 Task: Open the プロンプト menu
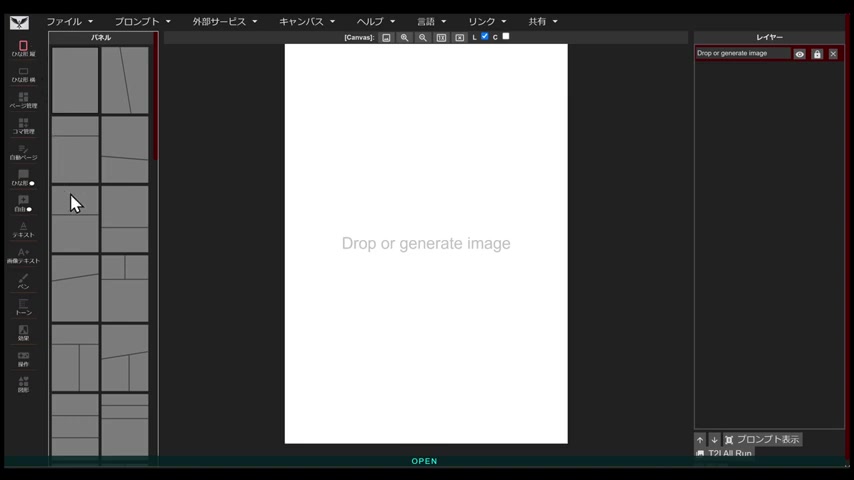[142, 21]
